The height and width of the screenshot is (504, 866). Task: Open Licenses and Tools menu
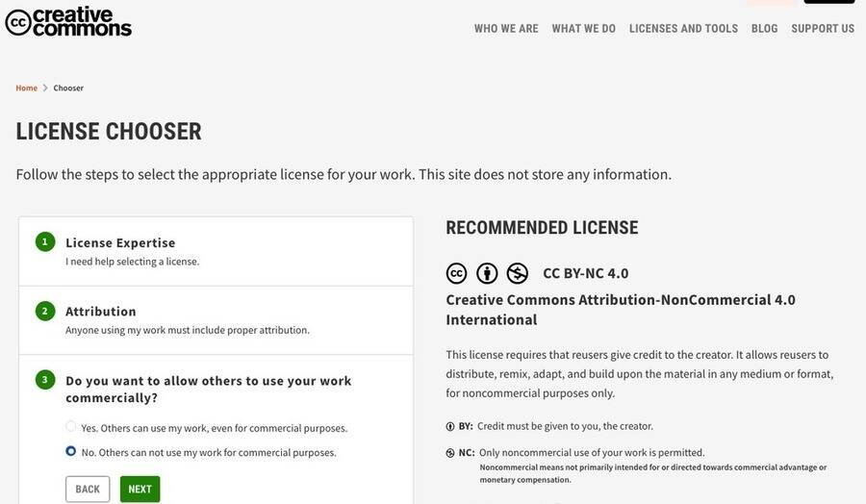[x=683, y=29]
